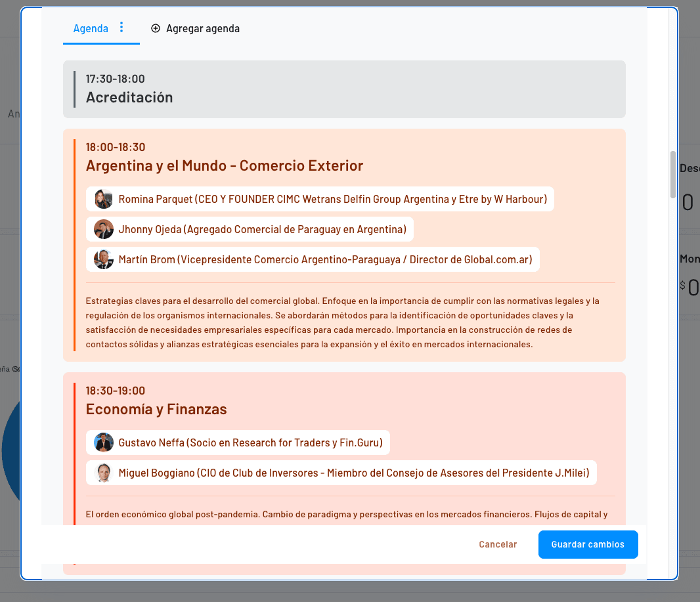700x602 pixels.
Task: Select the Martín Brom speaker chip
Action: [312, 259]
